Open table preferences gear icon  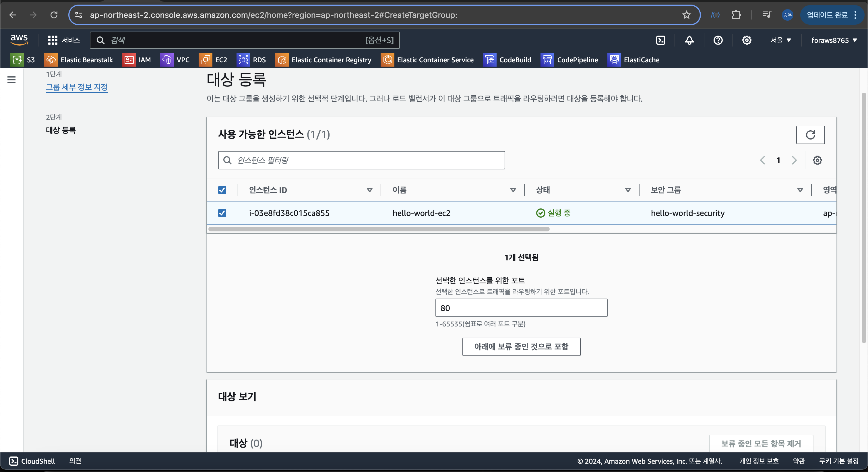(817, 160)
